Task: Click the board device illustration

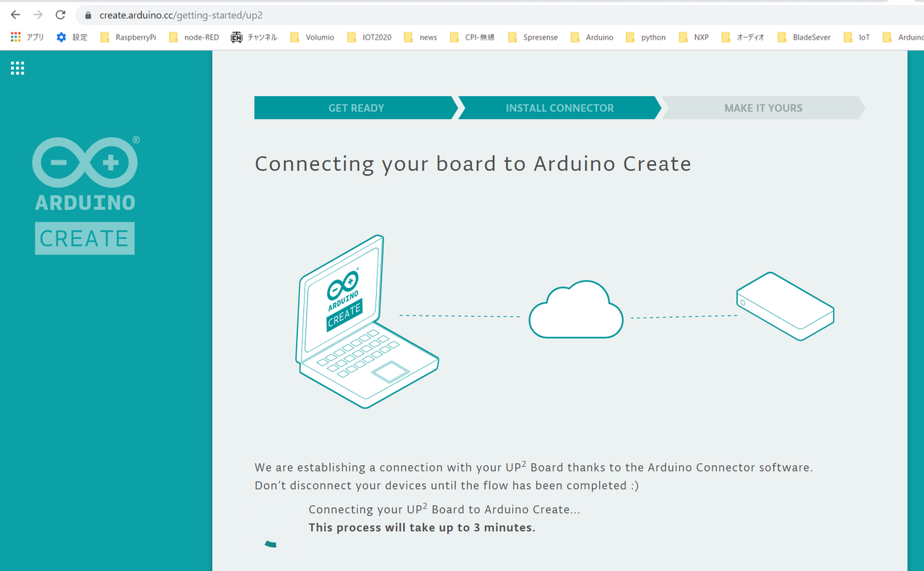Action: (x=785, y=306)
